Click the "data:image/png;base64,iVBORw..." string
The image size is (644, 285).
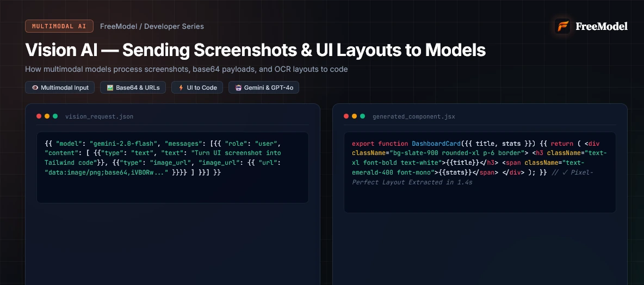pyautogui.click(x=107, y=172)
